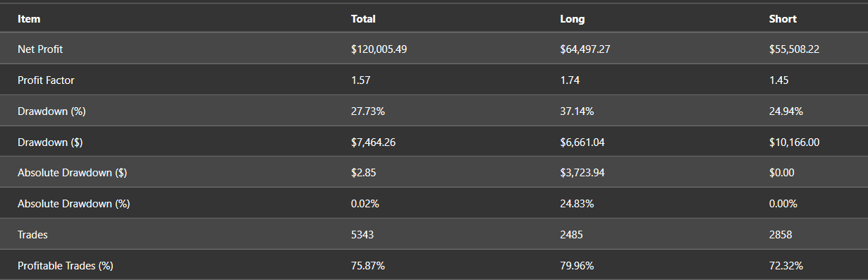Click the Total column header

[x=363, y=19]
